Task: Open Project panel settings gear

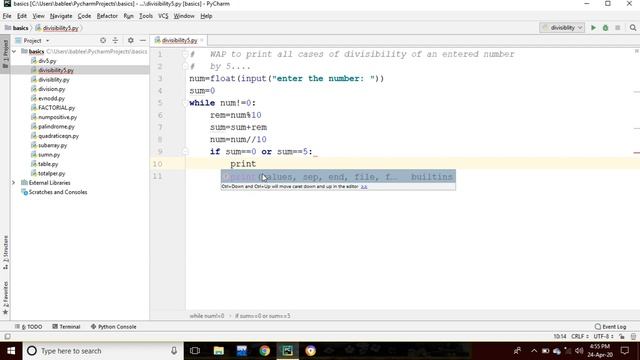Action: (131, 40)
